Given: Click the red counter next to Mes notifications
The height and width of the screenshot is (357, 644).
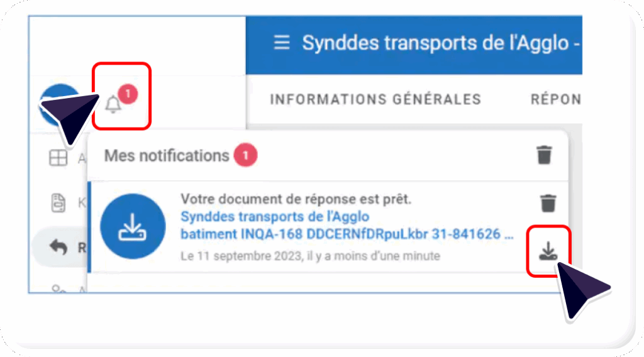Looking at the screenshot, I should coord(246,155).
